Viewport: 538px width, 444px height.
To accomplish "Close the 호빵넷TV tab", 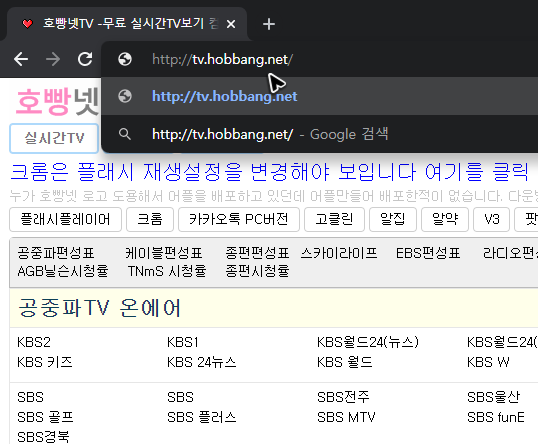I will [231, 24].
